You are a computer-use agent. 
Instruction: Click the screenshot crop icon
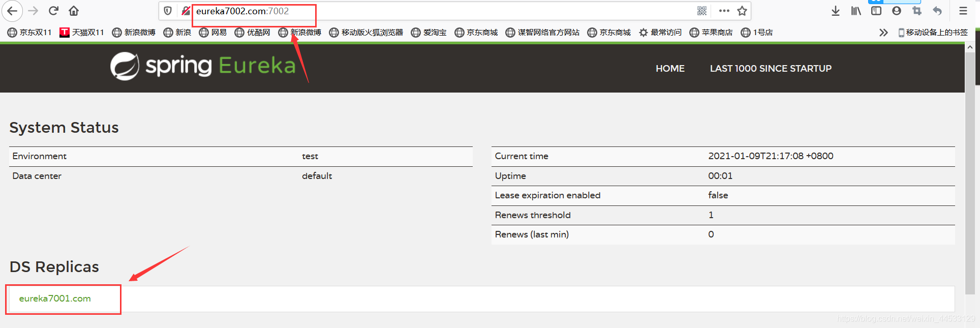[917, 11]
